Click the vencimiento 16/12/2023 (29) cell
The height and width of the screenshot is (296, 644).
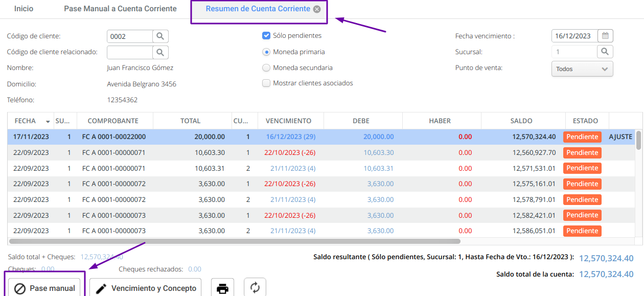[x=291, y=137]
